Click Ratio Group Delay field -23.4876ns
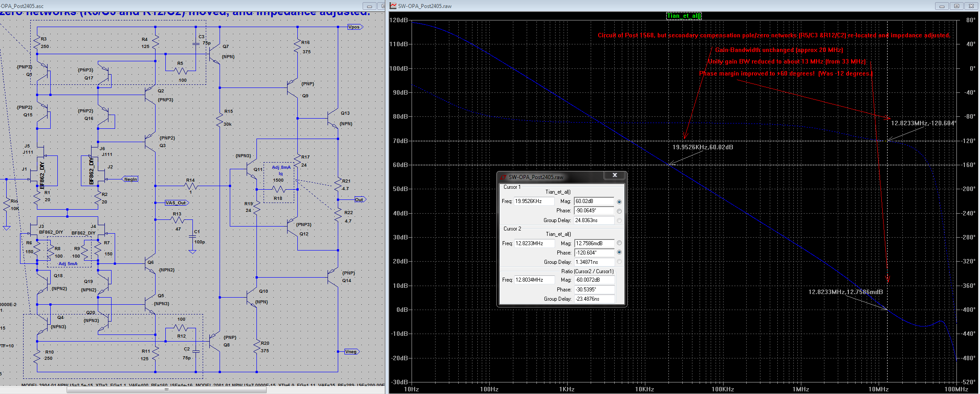The image size is (980, 394). (595, 299)
